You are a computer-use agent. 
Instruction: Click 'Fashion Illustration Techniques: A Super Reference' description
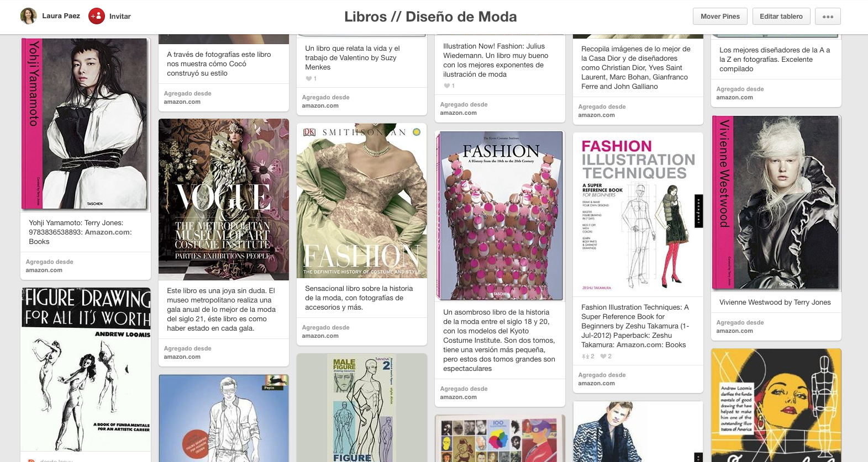click(635, 326)
